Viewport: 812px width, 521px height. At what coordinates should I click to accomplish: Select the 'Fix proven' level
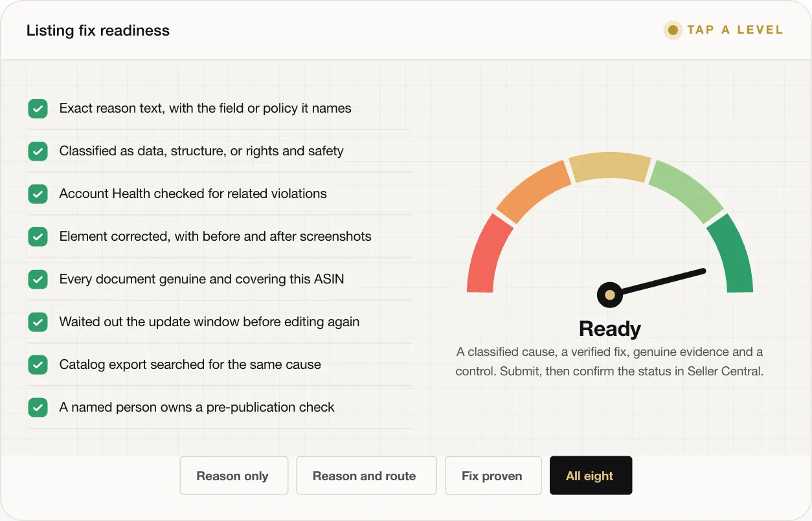(493, 476)
